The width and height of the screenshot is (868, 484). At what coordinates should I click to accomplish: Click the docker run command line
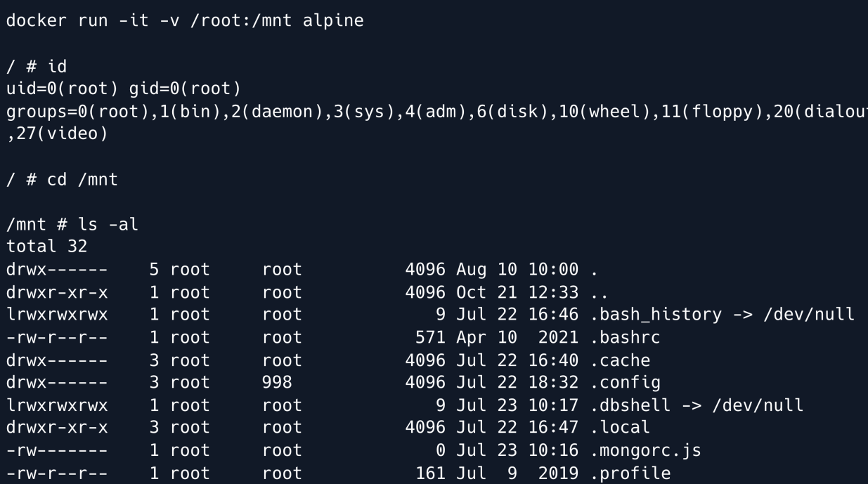[186, 21]
